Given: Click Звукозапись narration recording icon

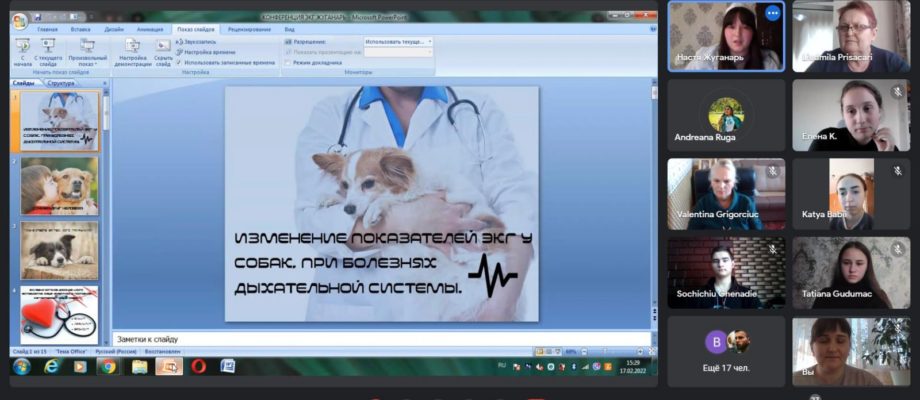Looking at the screenshot, I should point(196,42).
